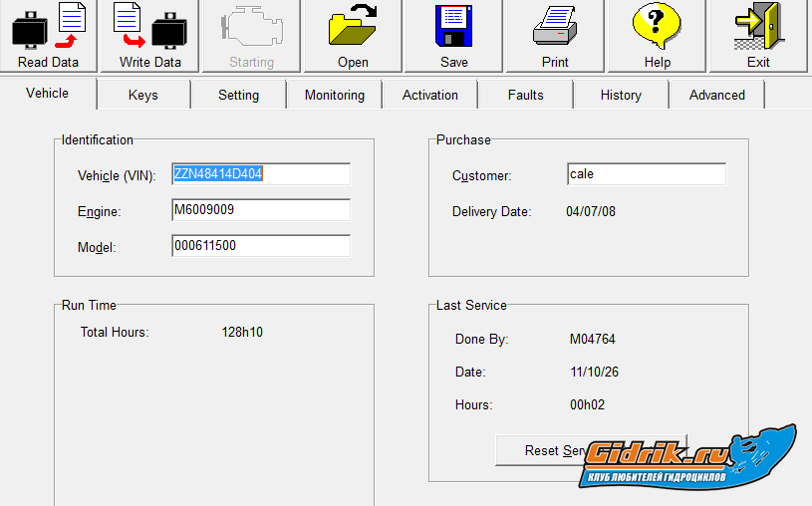Click the Write Data toolbar icon

click(149, 27)
